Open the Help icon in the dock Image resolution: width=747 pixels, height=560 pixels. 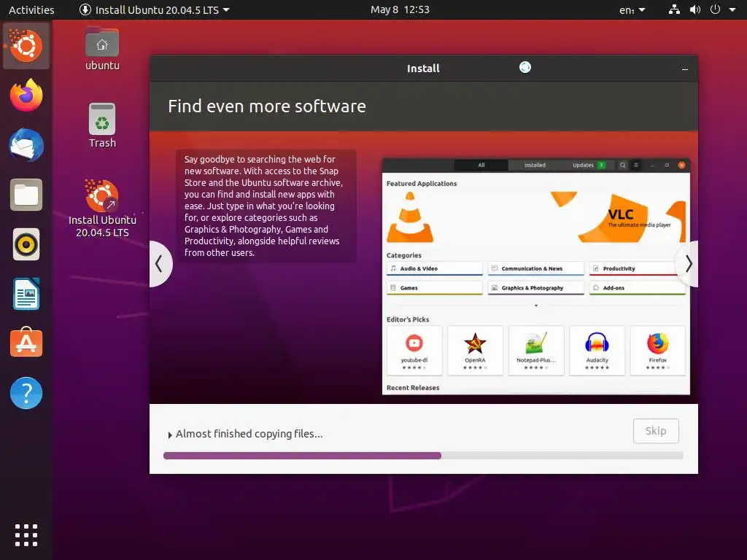tap(26, 393)
